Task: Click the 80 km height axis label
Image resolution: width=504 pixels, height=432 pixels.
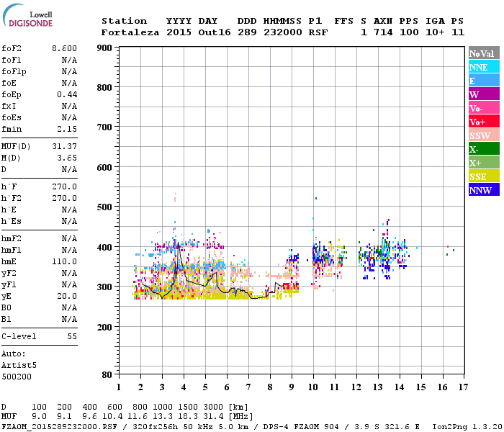Action: (x=107, y=375)
